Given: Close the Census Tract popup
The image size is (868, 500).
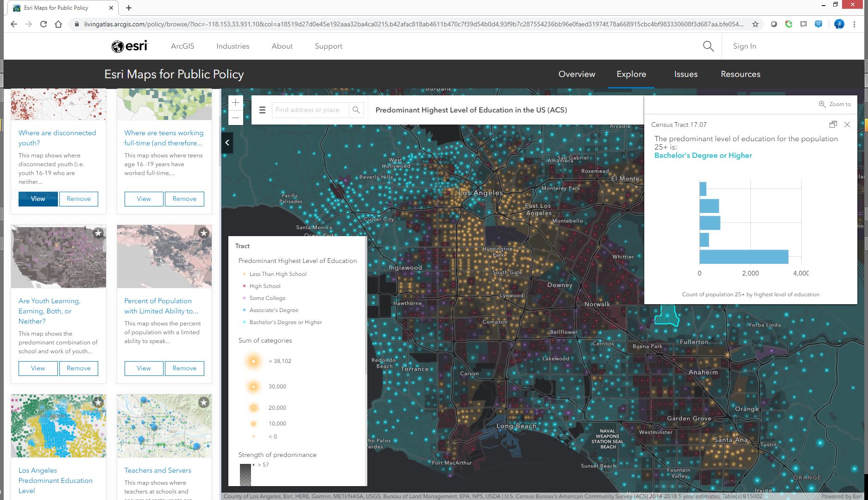Looking at the screenshot, I should click(x=847, y=125).
